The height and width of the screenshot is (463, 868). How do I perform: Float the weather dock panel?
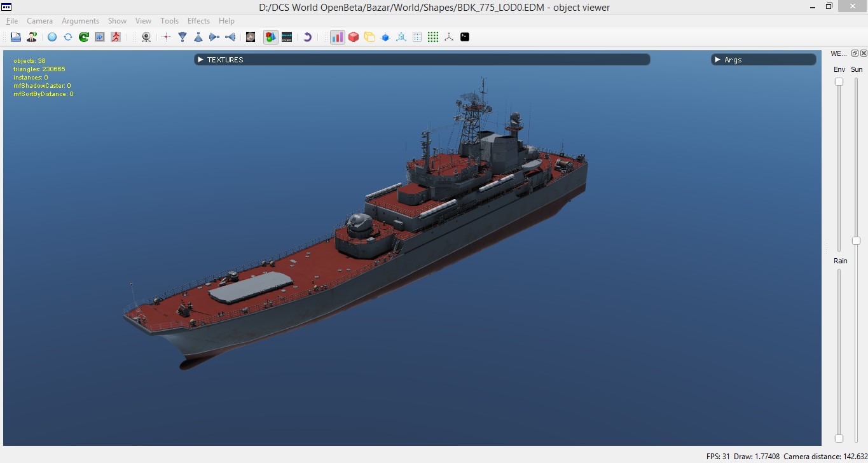pos(855,53)
